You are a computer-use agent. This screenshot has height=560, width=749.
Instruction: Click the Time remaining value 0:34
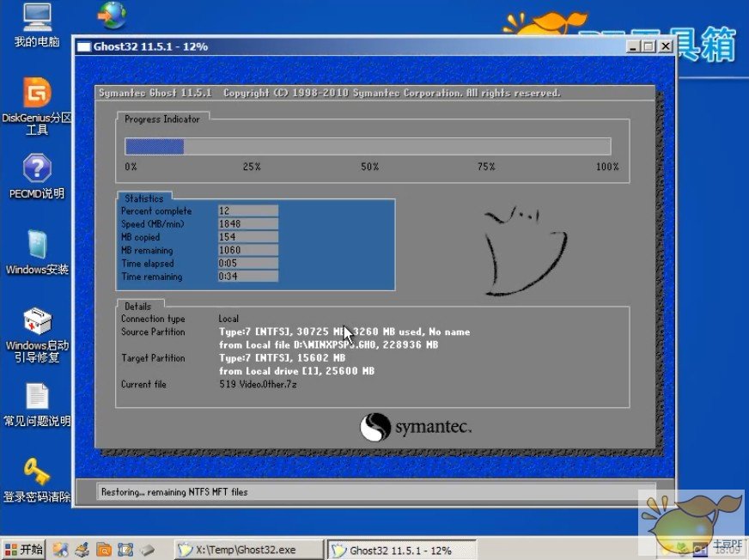(x=248, y=277)
